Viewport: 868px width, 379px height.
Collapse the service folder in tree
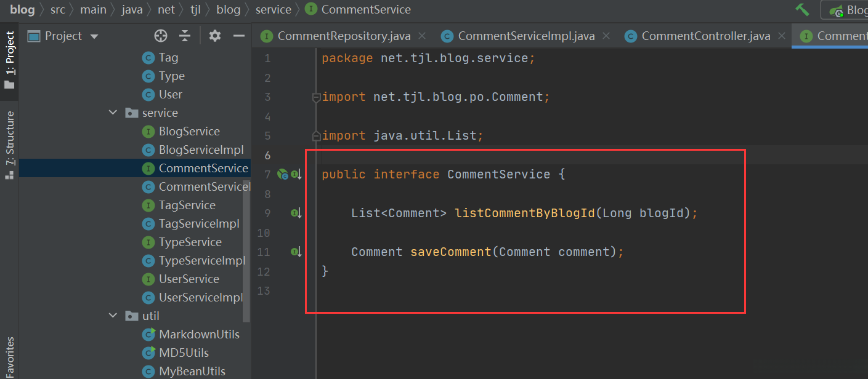click(x=113, y=113)
